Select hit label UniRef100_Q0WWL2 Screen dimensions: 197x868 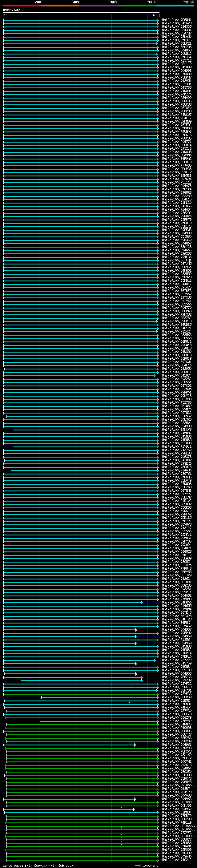(x=177, y=54)
